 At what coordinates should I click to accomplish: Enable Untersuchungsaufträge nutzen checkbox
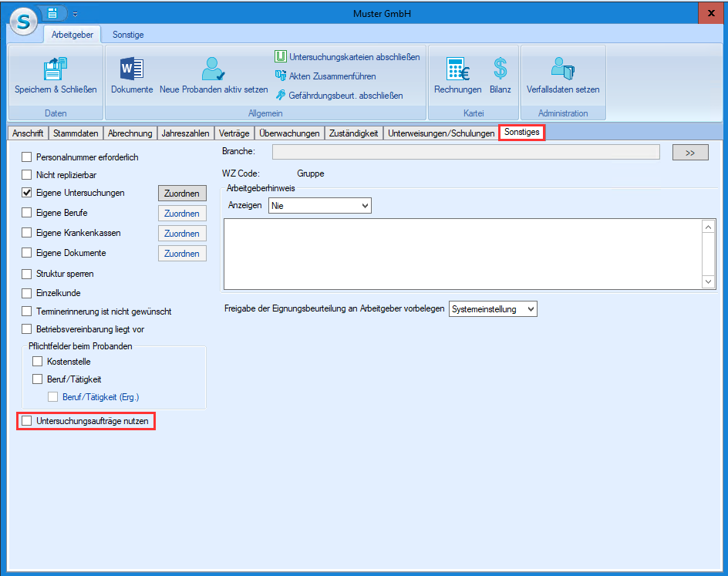(x=26, y=420)
